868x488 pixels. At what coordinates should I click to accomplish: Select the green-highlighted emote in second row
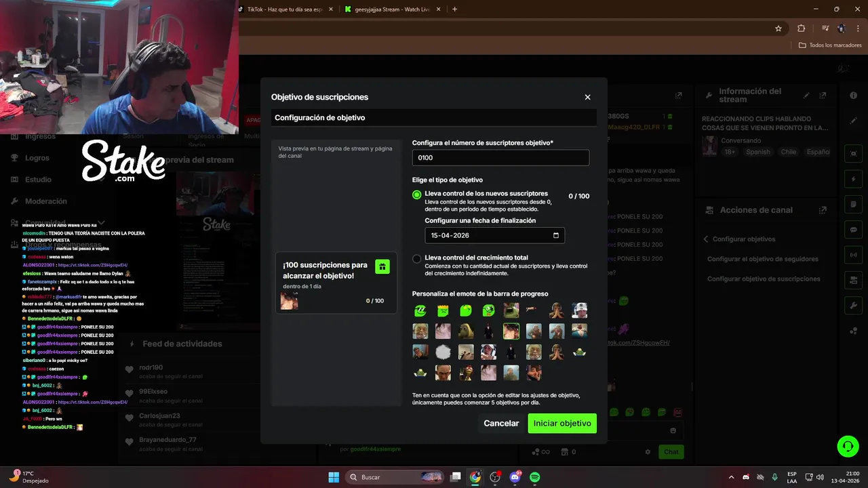(511, 331)
